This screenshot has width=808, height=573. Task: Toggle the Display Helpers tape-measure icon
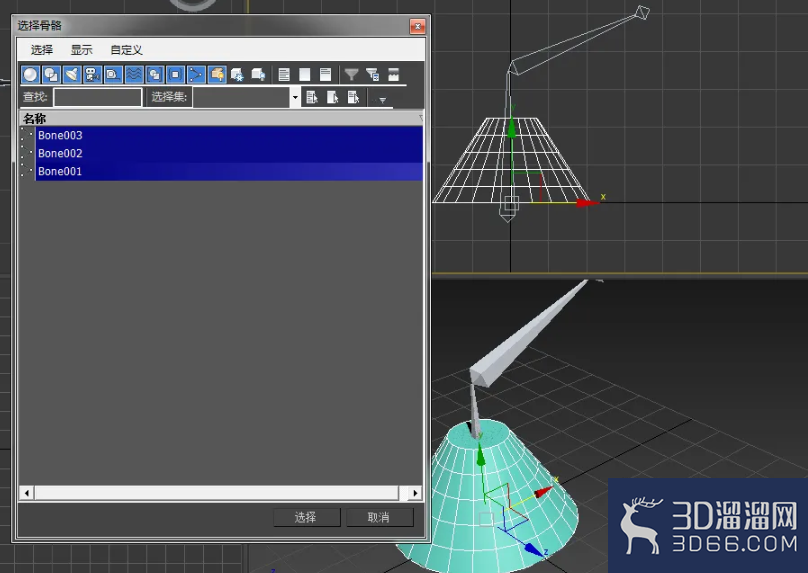pos(113,75)
